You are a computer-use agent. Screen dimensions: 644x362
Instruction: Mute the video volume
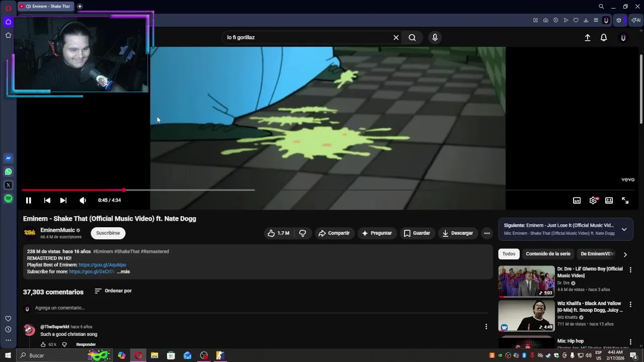click(83, 200)
